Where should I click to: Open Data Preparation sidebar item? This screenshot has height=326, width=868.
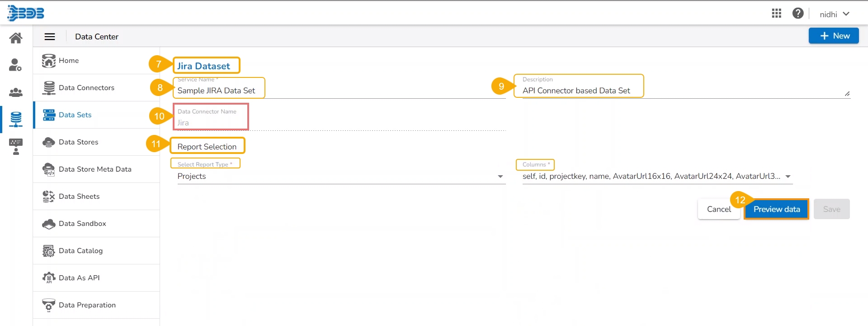pyautogui.click(x=87, y=305)
